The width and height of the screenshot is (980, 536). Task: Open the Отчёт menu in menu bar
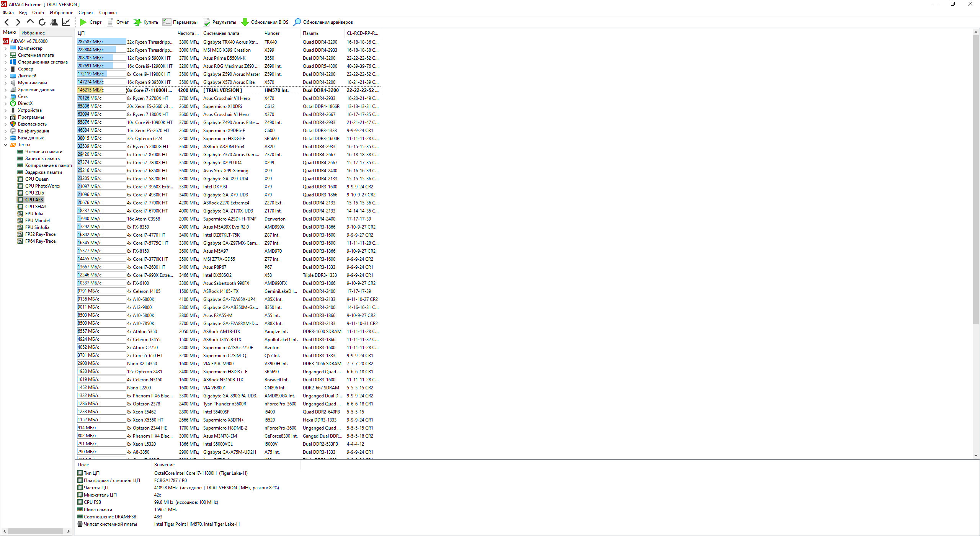coord(38,13)
